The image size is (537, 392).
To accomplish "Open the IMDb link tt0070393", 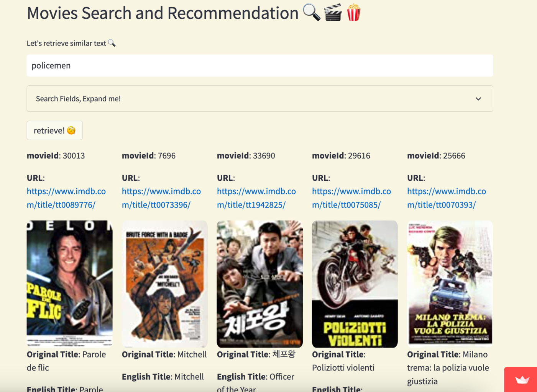I will (446, 198).
